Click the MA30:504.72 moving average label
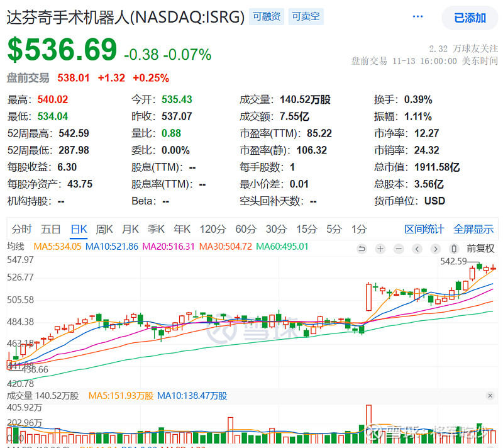Screen dimensions: 503x448 [x=226, y=247]
